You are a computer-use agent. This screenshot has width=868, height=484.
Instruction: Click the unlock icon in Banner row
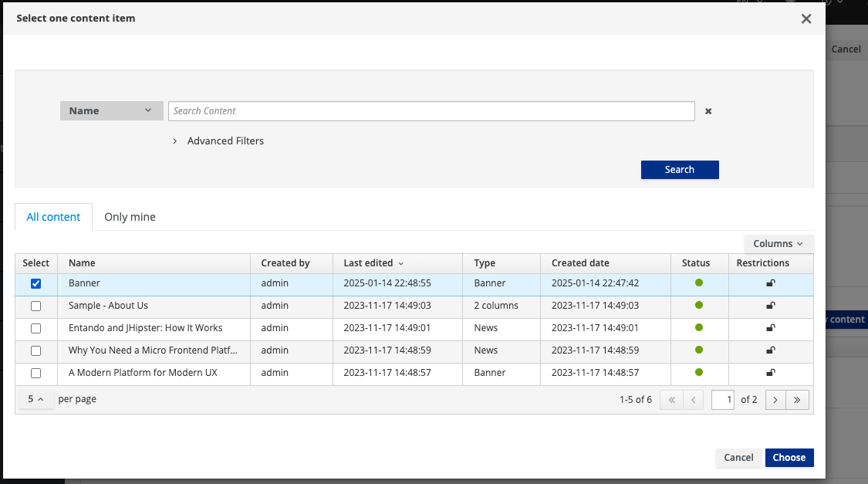point(770,283)
